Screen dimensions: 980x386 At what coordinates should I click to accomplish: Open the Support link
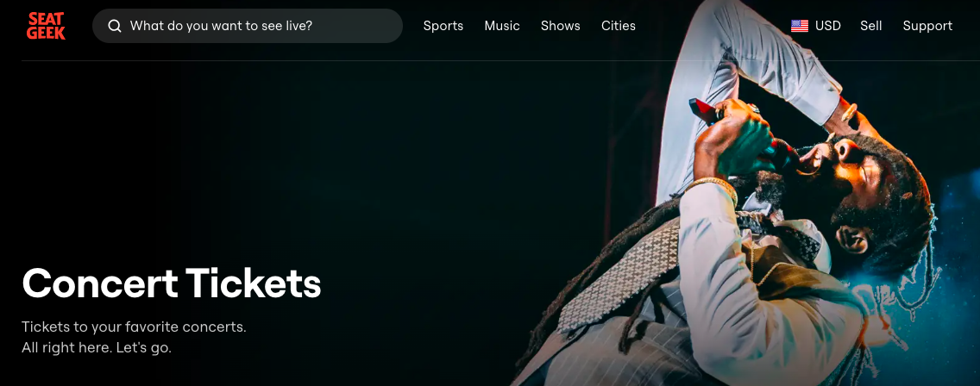[927, 26]
